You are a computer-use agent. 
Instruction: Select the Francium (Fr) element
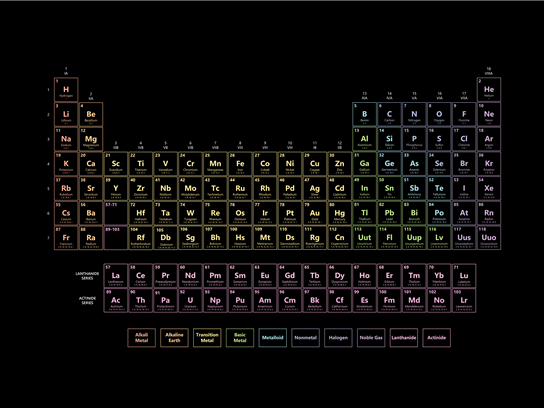pyautogui.click(x=66, y=238)
